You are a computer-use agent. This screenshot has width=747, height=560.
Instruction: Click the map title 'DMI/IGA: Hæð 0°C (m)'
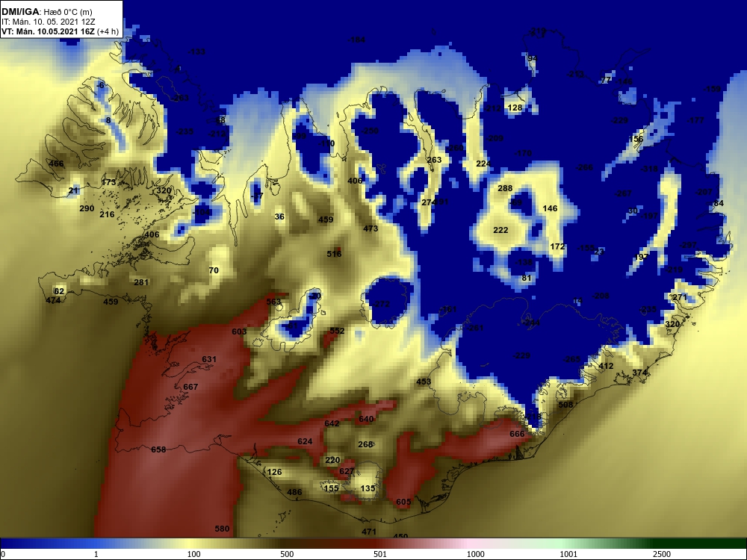(x=46, y=12)
